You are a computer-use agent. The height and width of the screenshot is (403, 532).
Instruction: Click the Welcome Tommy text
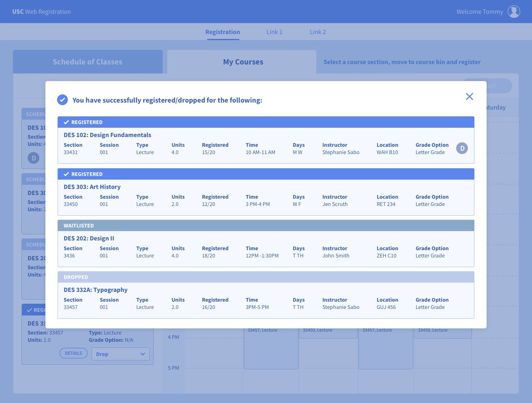pyautogui.click(x=480, y=12)
